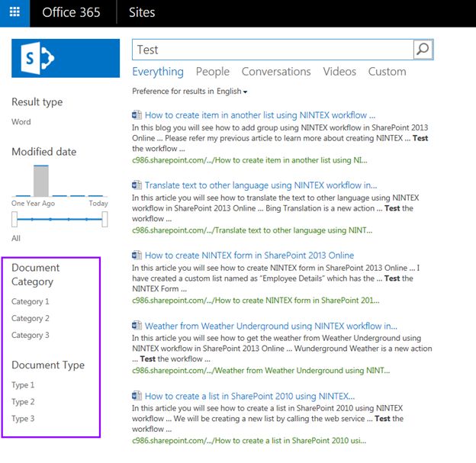Open 'How to create NINTEX form' result
Image resolution: width=476 pixels, height=463 pixels.
point(249,255)
